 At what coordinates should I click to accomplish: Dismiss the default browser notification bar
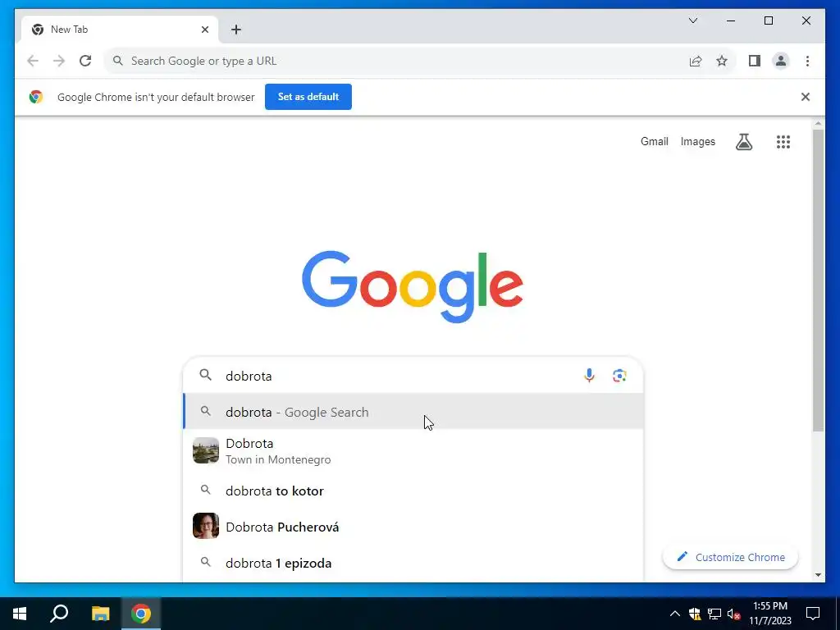click(x=806, y=97)
